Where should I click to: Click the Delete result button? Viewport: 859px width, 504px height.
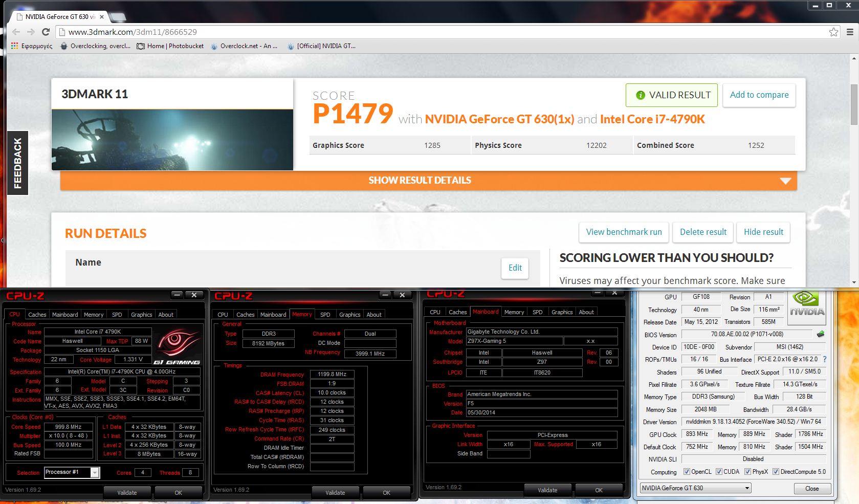click(x=703, y=232)
